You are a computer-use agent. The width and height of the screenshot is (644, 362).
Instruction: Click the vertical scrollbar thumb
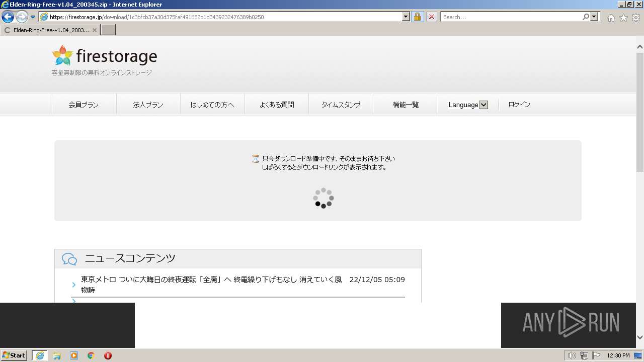pyautogui.click(x=640, y=112)
